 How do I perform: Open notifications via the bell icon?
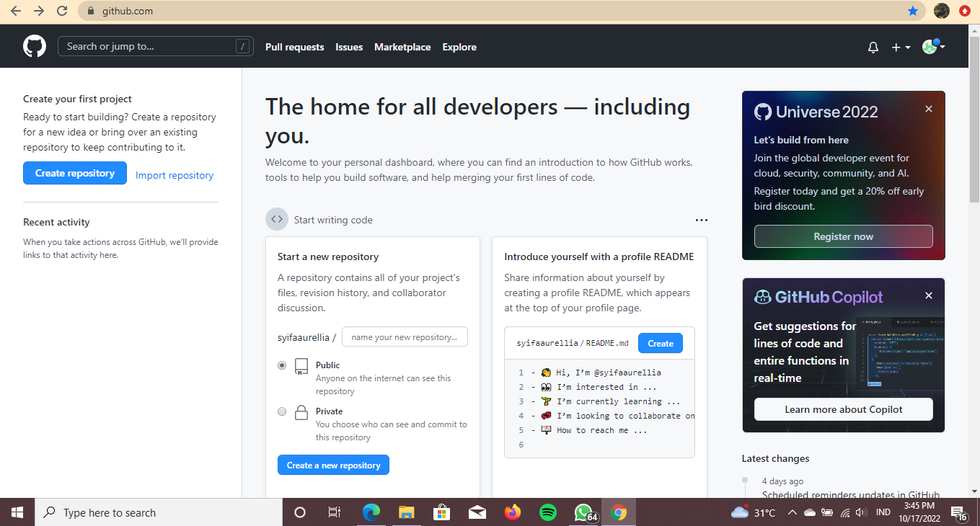(x=873, y=47)
